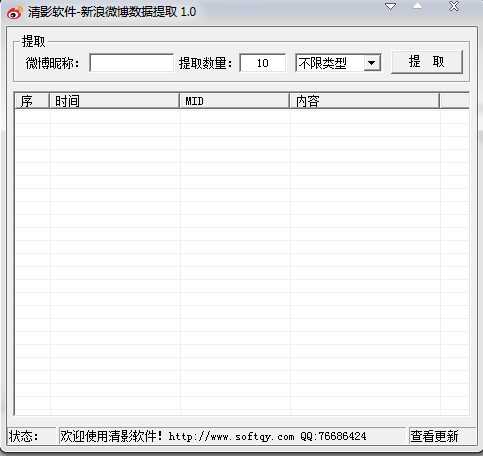Click the 提取数量 label text
The width and height of the screenshot is (483, 456).
205,63
